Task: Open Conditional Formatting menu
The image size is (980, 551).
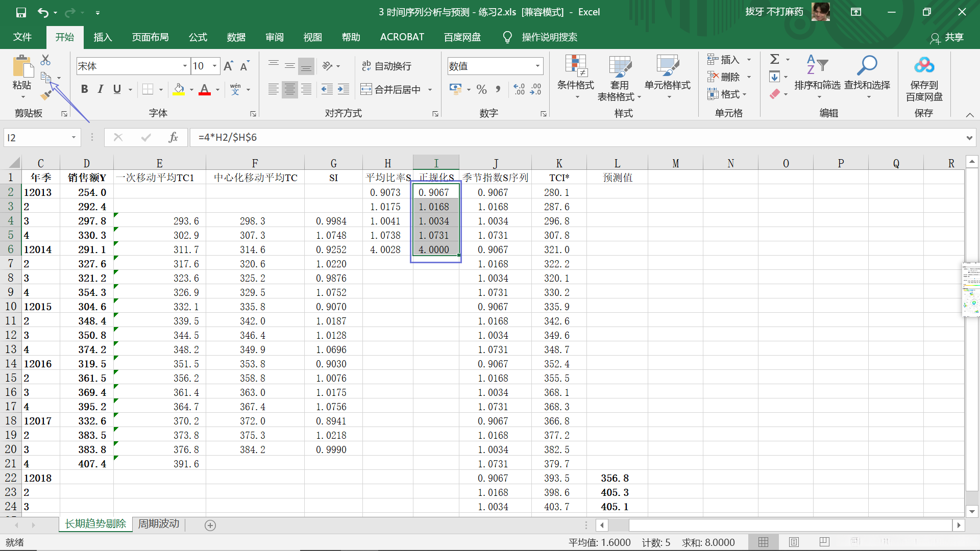Action: (575, 77)
